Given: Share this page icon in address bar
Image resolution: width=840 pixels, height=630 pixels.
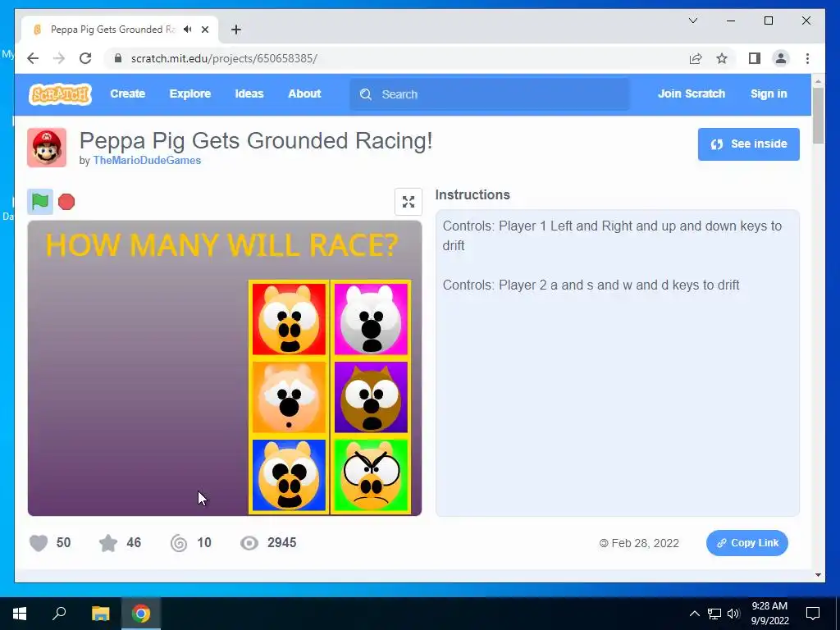Looking at the screenshot, I should click(x=696, y=58).
